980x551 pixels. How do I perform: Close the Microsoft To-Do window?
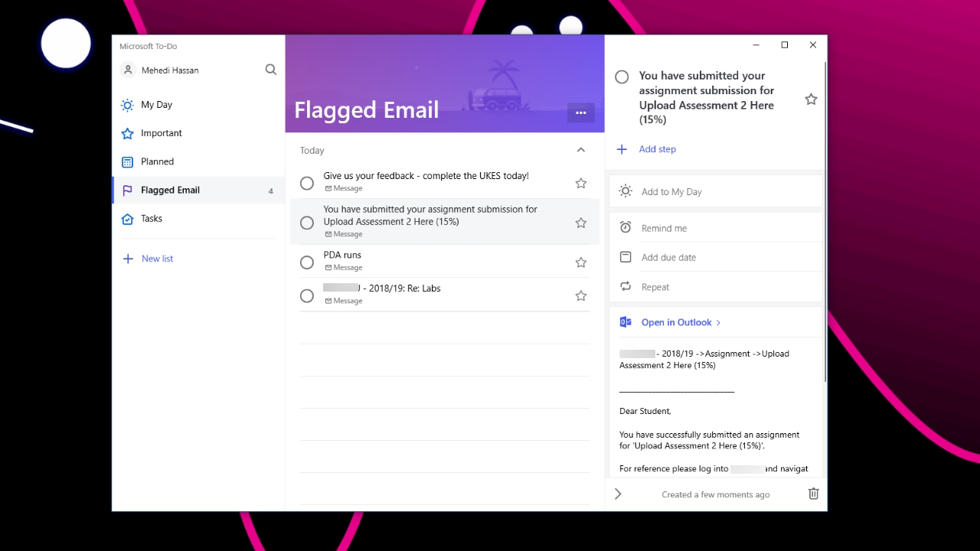(x=813, y=45)
